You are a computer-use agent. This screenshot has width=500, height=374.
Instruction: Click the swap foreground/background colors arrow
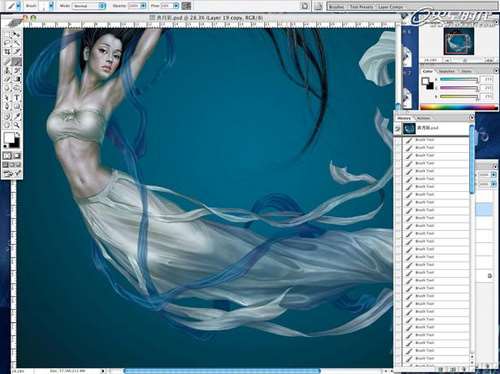pyautogui.click(x=17, y=134)
